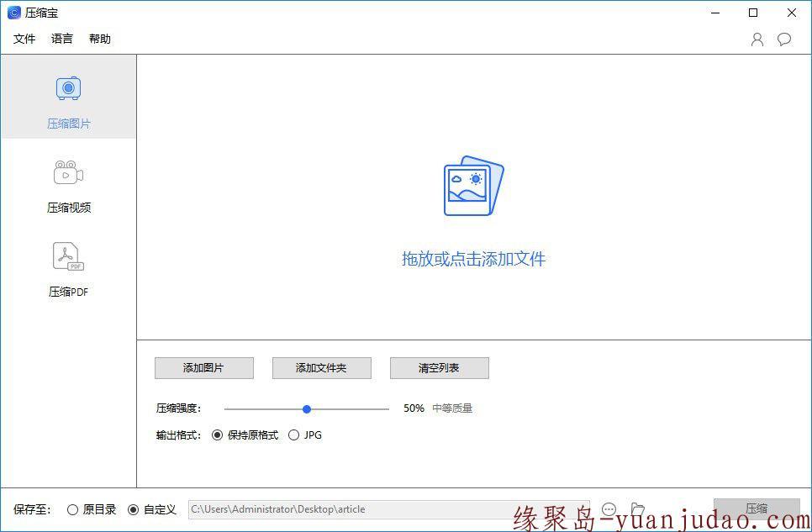Screen dimensions: 812x532
Task: Switch to 压缩PDF mode
Action: (68, 270)
